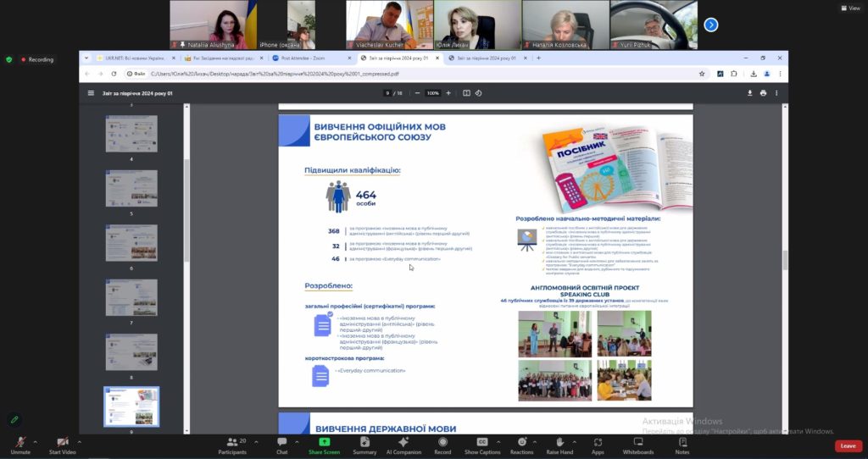Show next participant videos with blue arrow
The width and height of the screenshot is (868, 459).
tap(711, 25)
